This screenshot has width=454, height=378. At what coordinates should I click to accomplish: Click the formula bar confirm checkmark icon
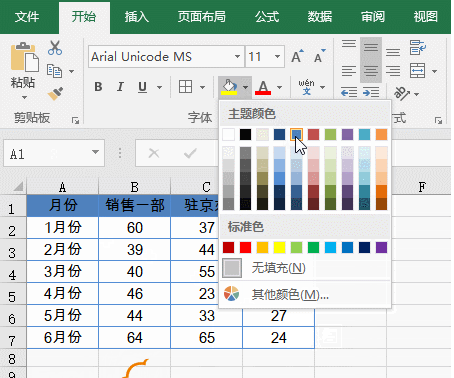tap(190, 153)
